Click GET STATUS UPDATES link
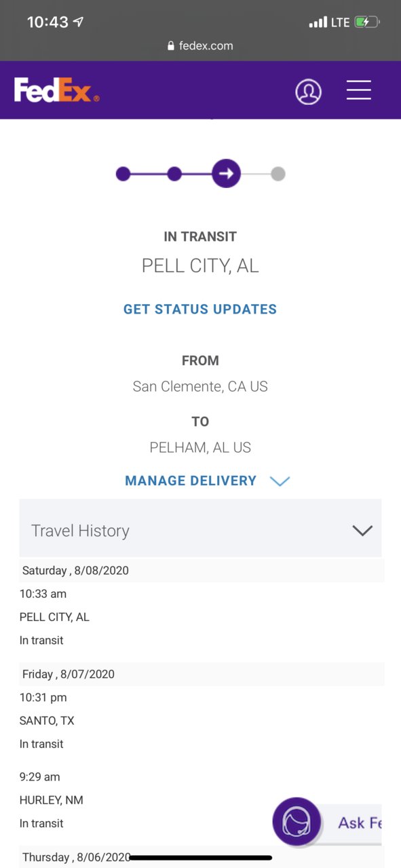The image size is (401, 868). (200, 309)
